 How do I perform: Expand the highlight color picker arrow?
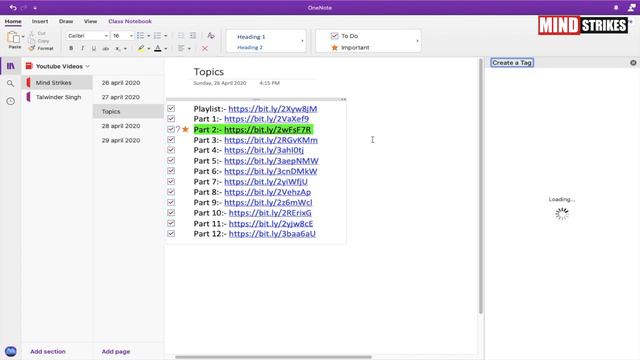tap(149, 49)
